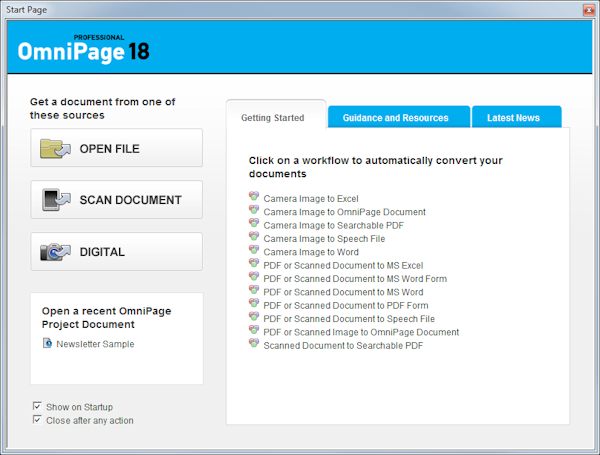Switch to the Guidance and Resources tab
This screenshot has height=455, width=600.
coord(395,118)
